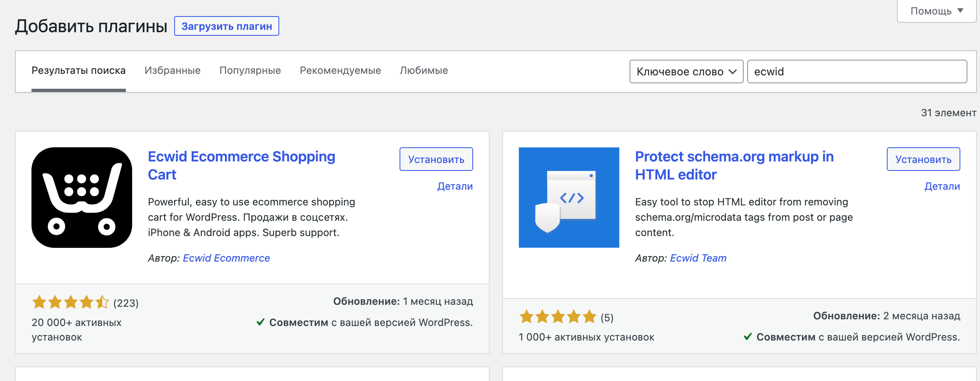Open Детали for Protect schema.org markup plugin
Screen dimensions: 980x381
pyautogui.click(x=942, y=186)
